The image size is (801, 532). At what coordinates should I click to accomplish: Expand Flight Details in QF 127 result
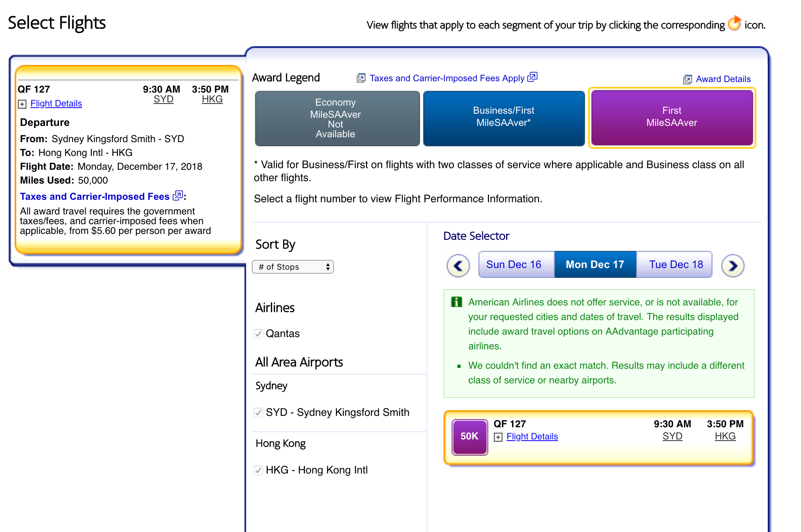[x=532, y=437]
